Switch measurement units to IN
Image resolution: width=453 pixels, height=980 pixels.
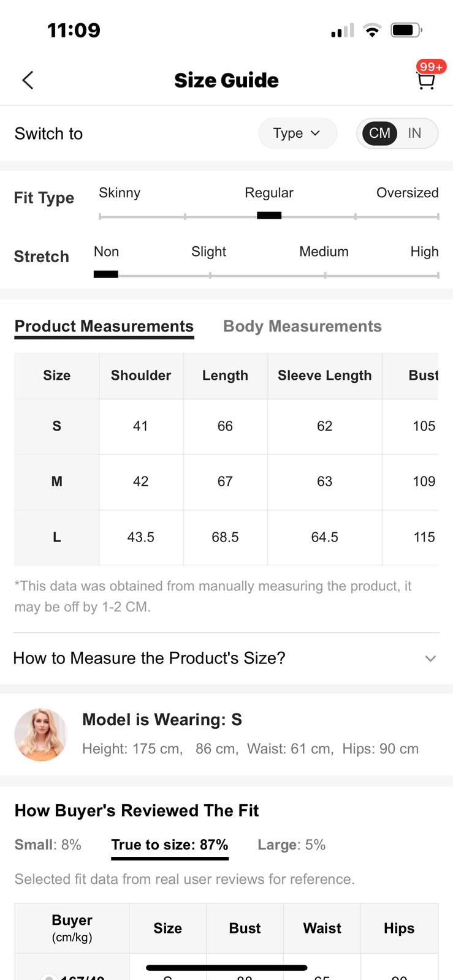[415, 134]
